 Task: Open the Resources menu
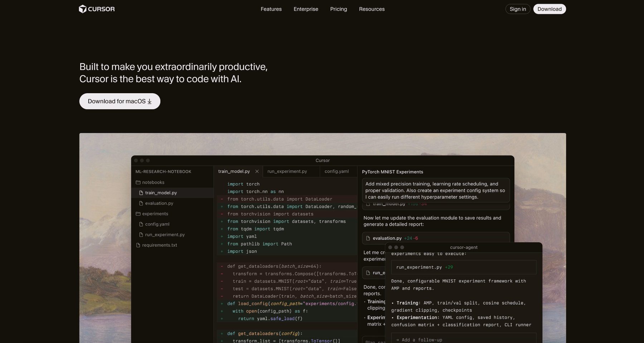click(372, 9)
